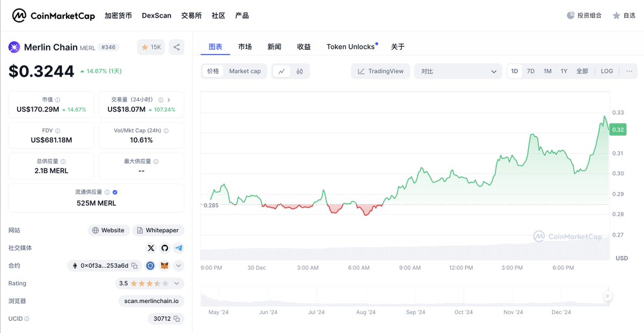Copy the 0x0f3a...253a6d contract address
This screenshot has height=333, width=644.
135,265
